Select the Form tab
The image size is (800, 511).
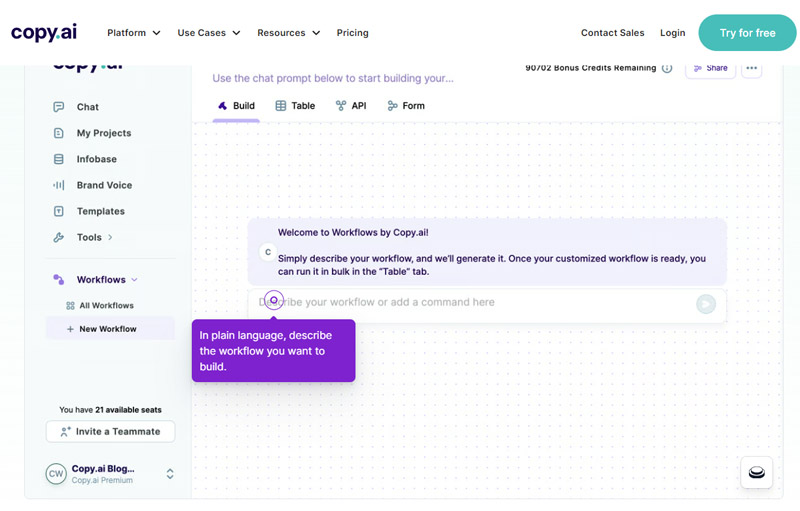pos(406,106)
